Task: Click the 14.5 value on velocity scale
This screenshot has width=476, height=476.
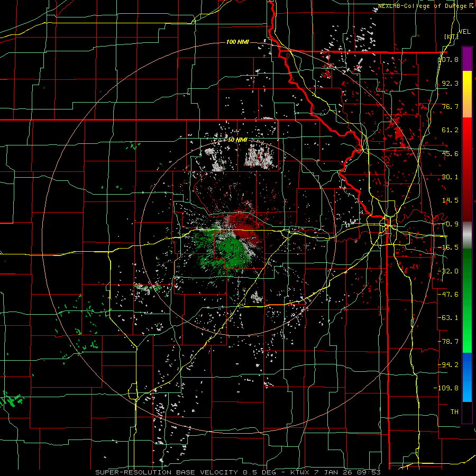Action: click(450, 200)
